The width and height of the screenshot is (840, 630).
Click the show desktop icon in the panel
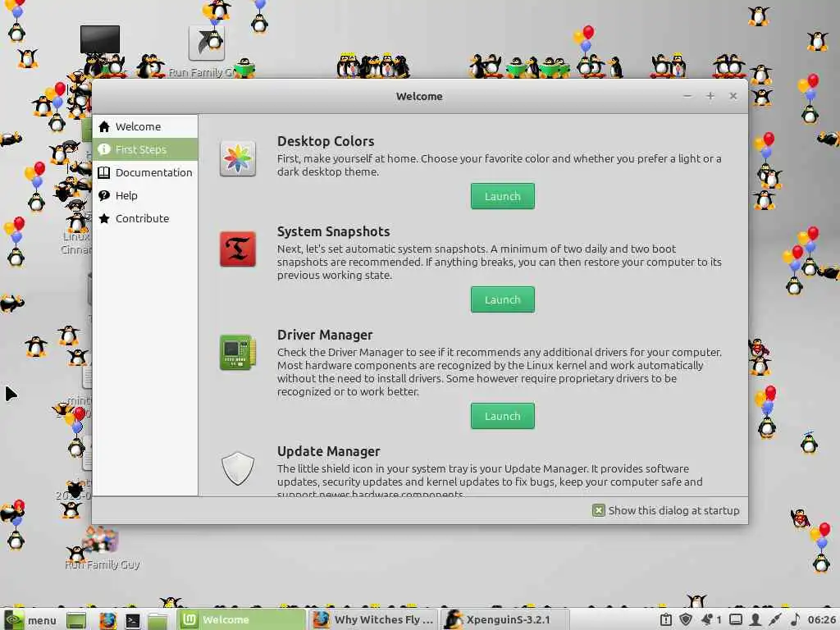(76, 620)
